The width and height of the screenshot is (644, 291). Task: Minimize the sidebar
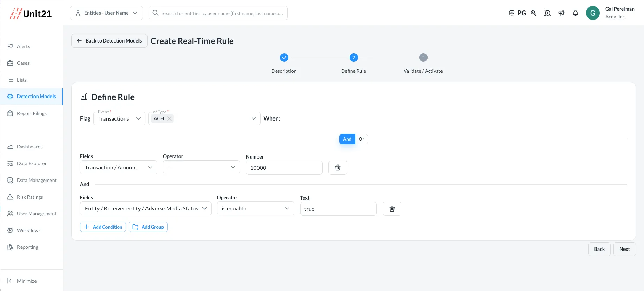(27, 281)
